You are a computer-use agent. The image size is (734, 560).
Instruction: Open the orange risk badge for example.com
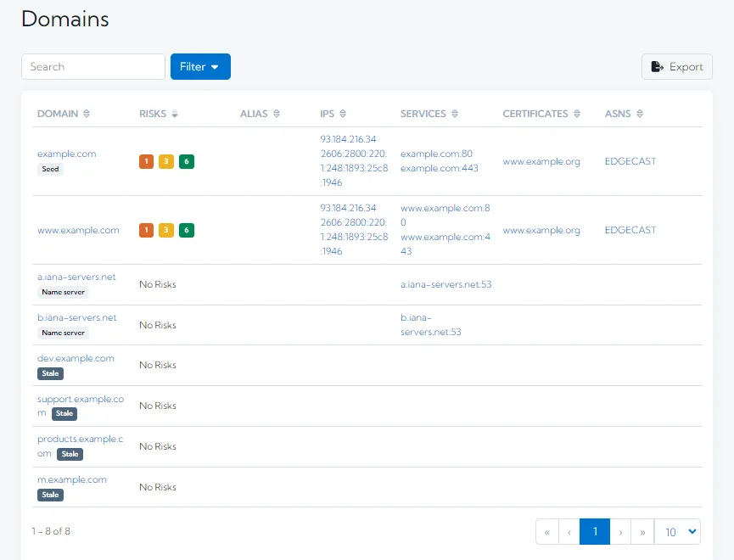coord(146,161)
